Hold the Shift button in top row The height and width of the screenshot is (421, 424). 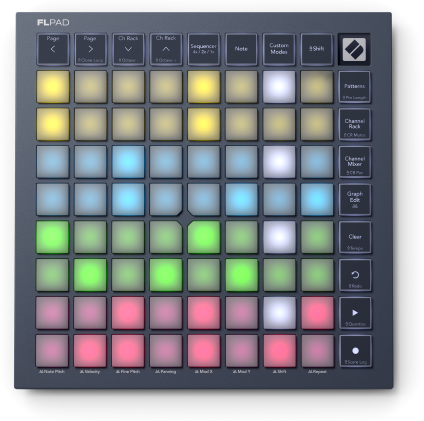point(316,49)
